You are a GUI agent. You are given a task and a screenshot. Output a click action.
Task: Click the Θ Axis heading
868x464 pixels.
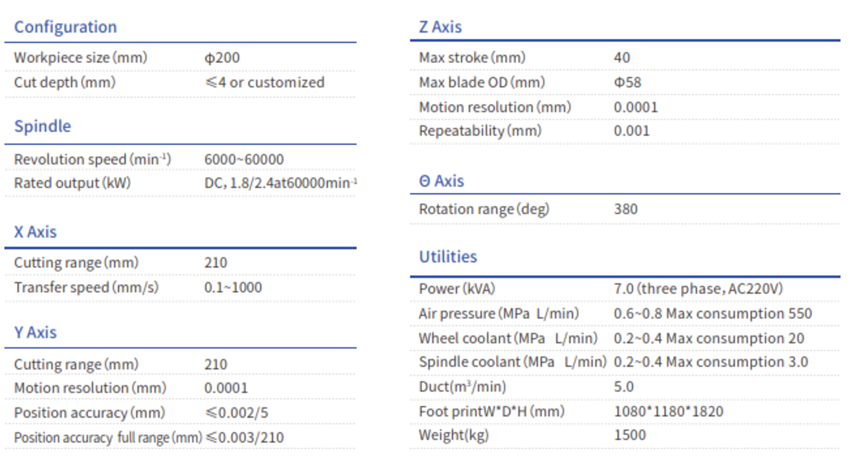[442, 181]
